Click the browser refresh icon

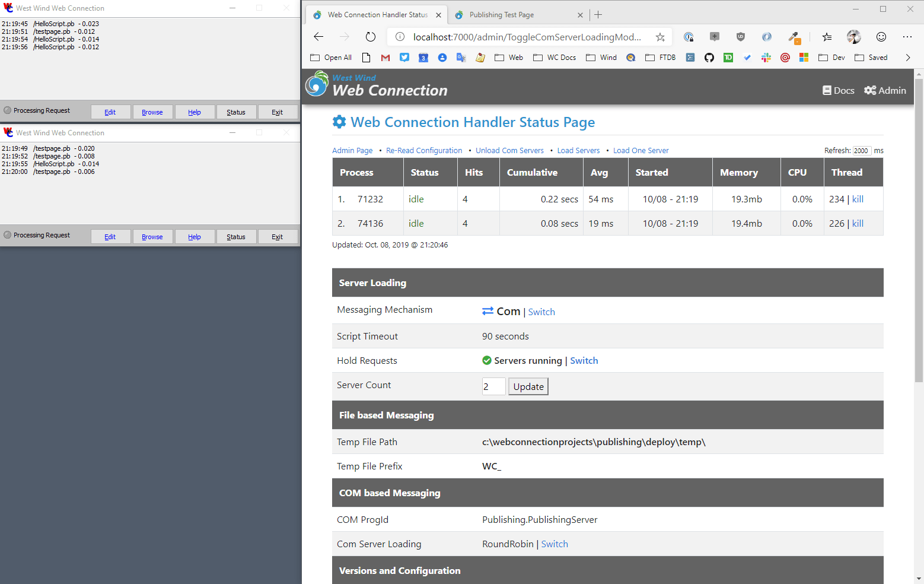click(371, 37)
